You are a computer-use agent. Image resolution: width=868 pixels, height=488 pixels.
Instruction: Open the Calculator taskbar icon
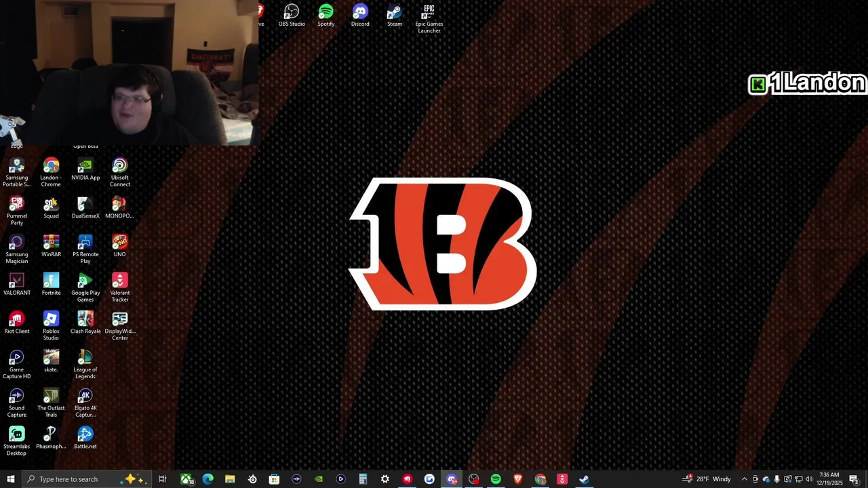pyautogui.click(x=363, y=479)
